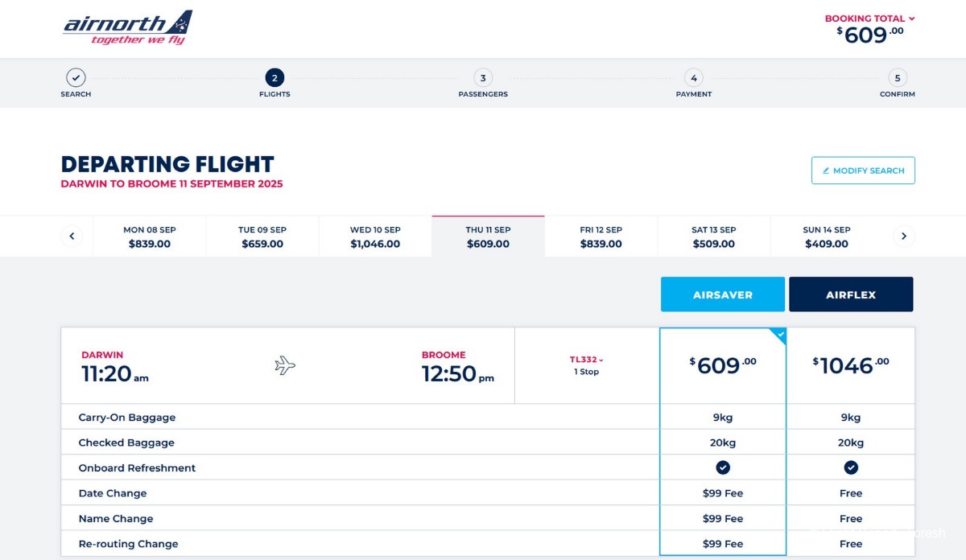Click the Airsaver fare header button

pyautogui.click(x=722, y=294)
